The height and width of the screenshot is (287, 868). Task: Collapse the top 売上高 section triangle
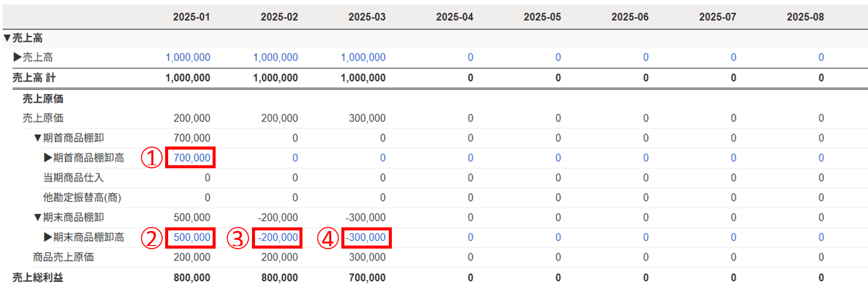pyautogui.click(x=7, y=38)
